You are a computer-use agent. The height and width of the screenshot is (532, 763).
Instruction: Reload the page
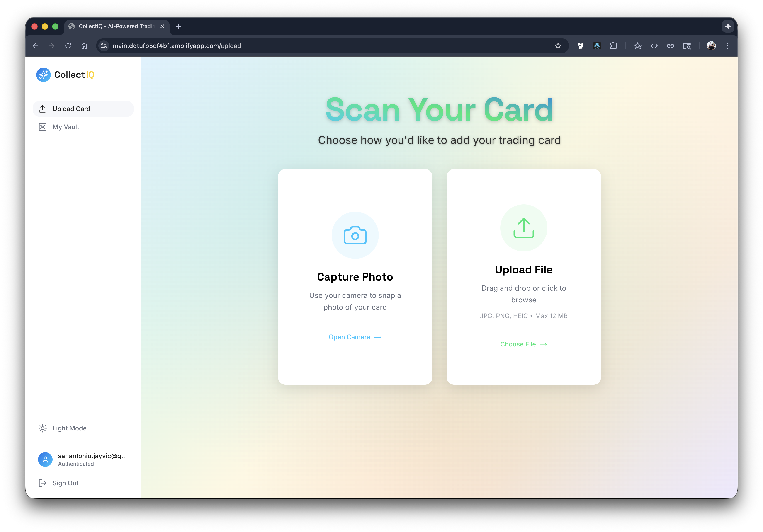click(68, 46)
